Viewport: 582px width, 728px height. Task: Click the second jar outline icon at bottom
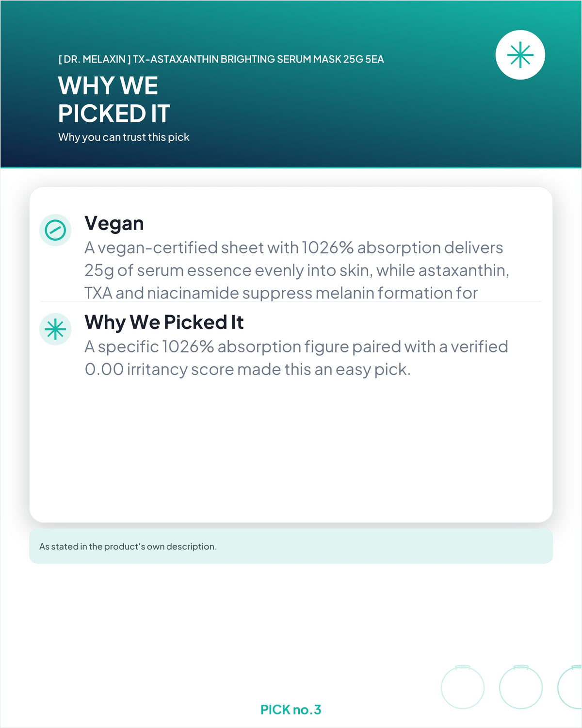pyautogui.click(x=521, y=687)
